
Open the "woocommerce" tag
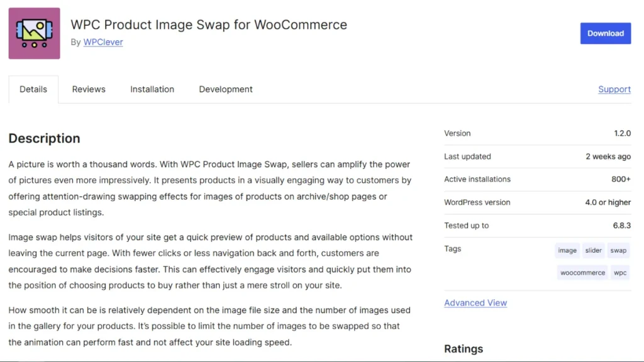coord(582,272)
